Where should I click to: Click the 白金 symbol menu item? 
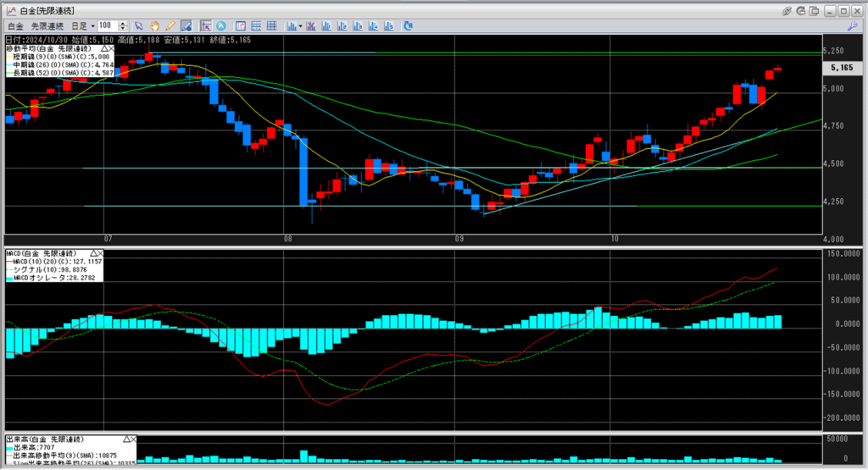[14, 26]
